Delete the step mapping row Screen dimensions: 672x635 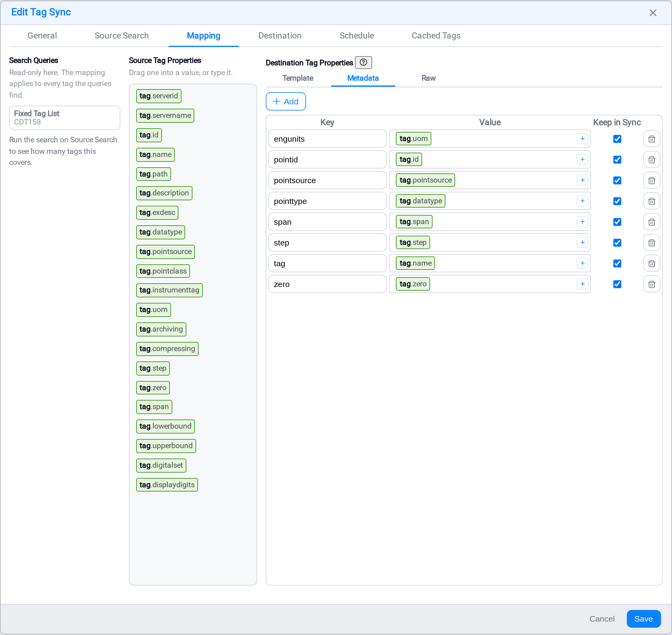point(651,243)
